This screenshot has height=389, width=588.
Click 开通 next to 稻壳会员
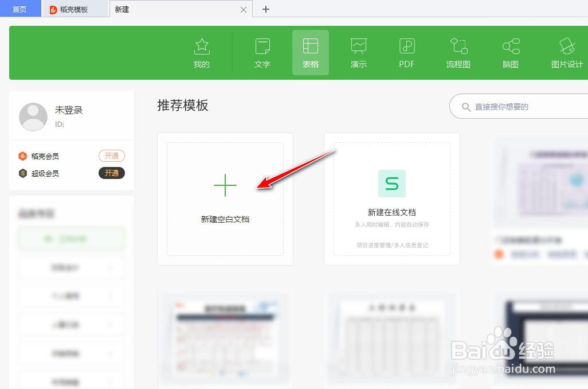111,155
